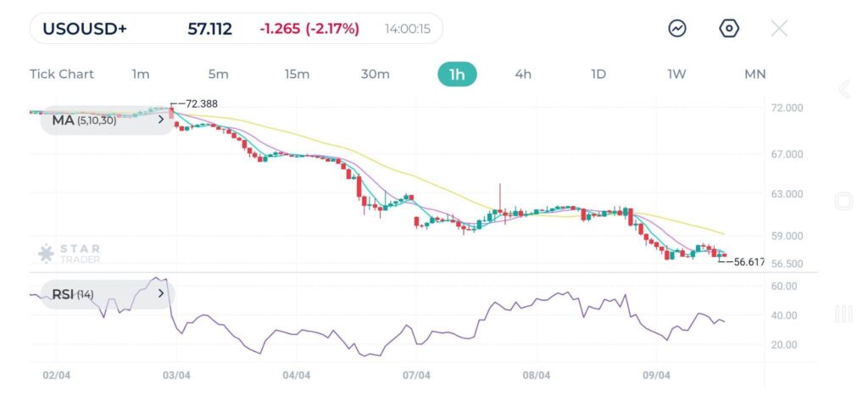Click the 56.617 low price marker
The image size is (868, 401).
pyautogui.click(x=746, y=263)
